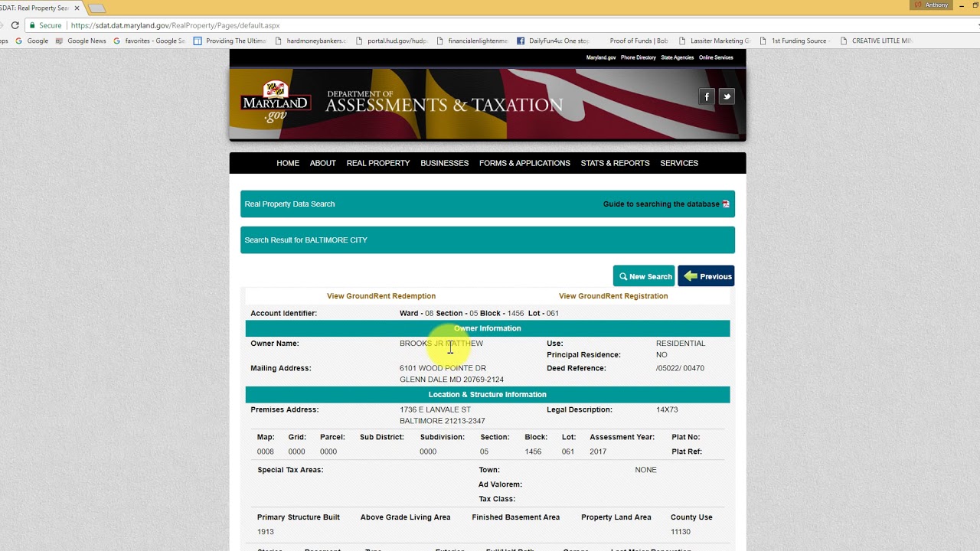Click the RESIDENTIAL use value

(x=681, y=344)
